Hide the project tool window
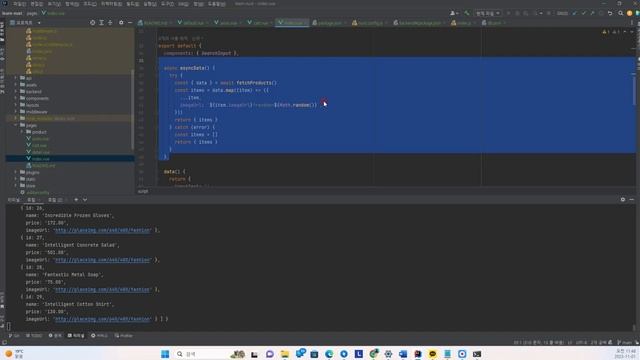Screen dimensions: 640x360 130,22
